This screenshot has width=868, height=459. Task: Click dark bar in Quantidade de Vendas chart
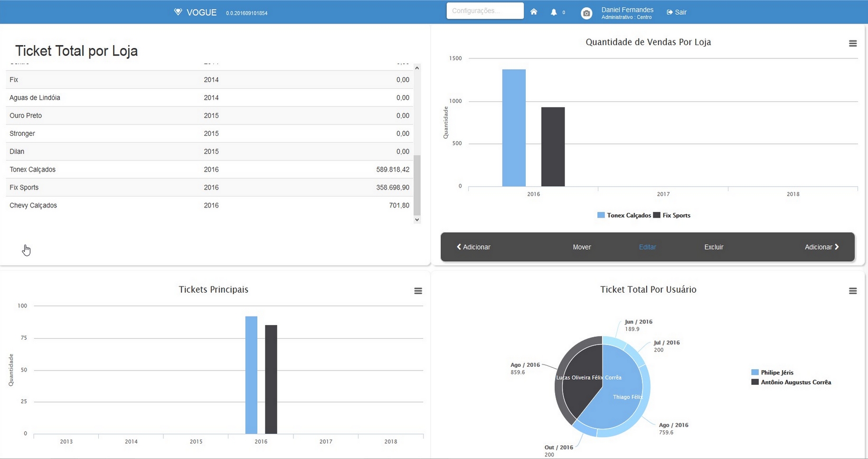553,147
